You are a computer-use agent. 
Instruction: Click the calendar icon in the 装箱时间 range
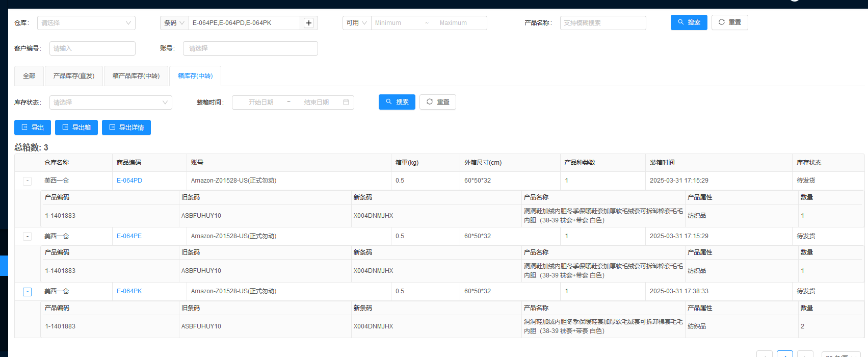tap(346, 103)
